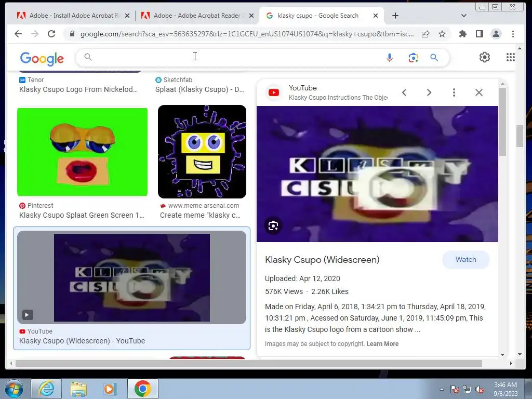This screenshot has width=532, height=399.
Task: Select the green screen Splaat thumbnail
Action: click(82, 152)
